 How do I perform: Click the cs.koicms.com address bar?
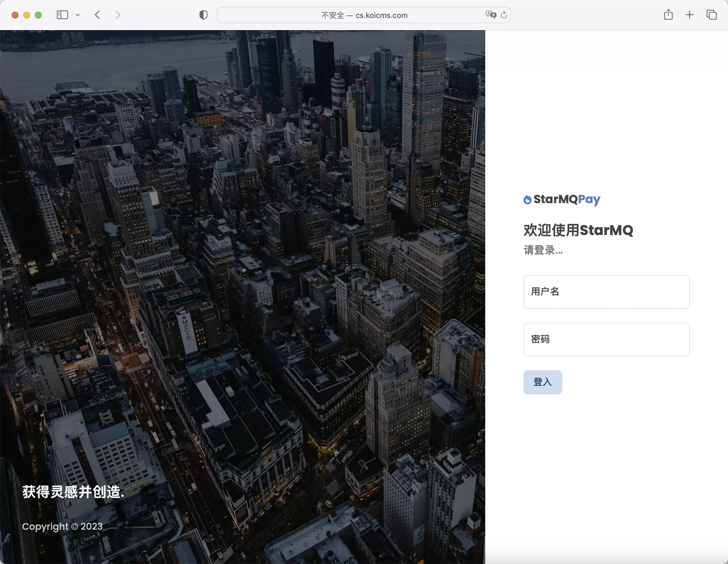pyautogui.click(x=364, y=15)
